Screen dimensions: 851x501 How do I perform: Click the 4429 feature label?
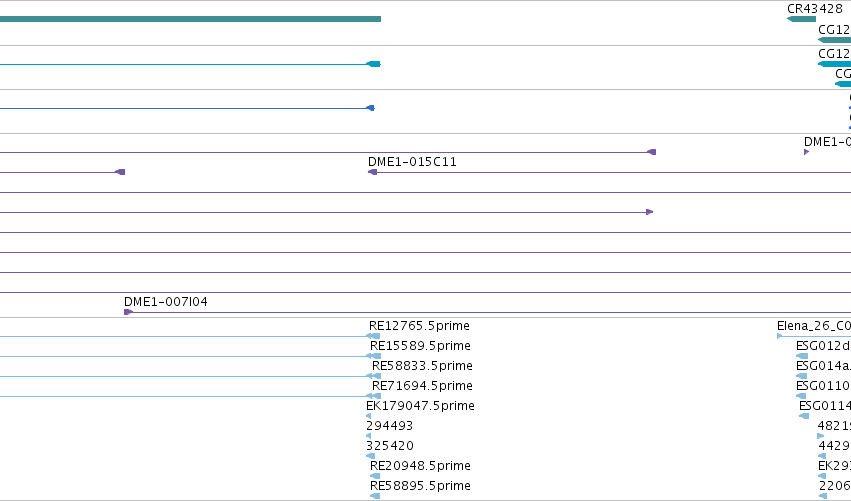pos(834,446)
